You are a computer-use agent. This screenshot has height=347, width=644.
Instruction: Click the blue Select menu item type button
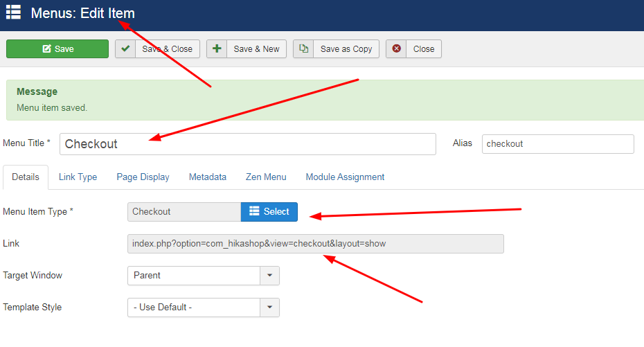point(269,212)
